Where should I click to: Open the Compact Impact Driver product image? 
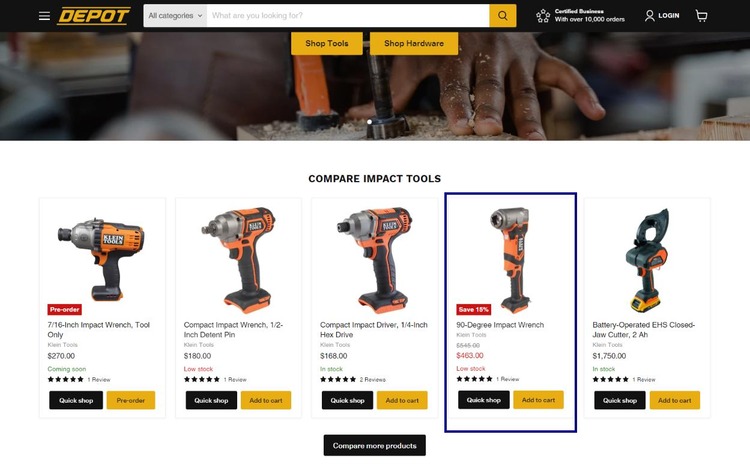point(374,260)
